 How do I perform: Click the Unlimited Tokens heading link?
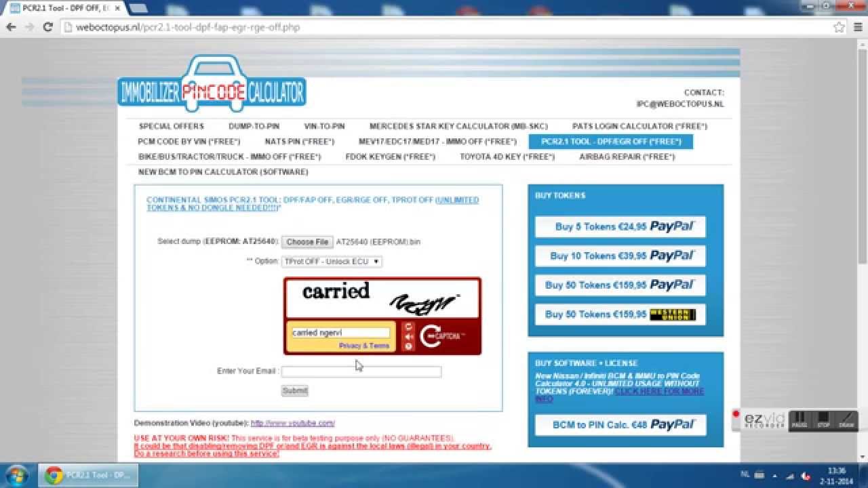pyautogui.click(x=312, y=204)
